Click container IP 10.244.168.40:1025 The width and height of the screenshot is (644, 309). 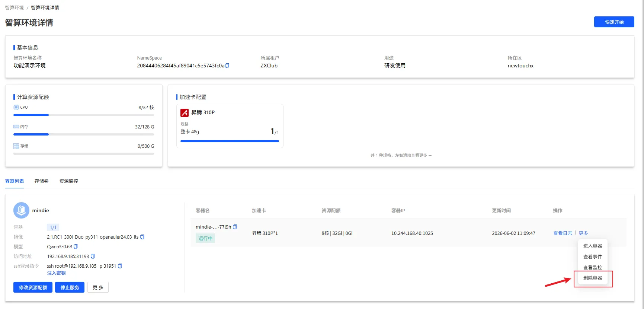point(412,233)
